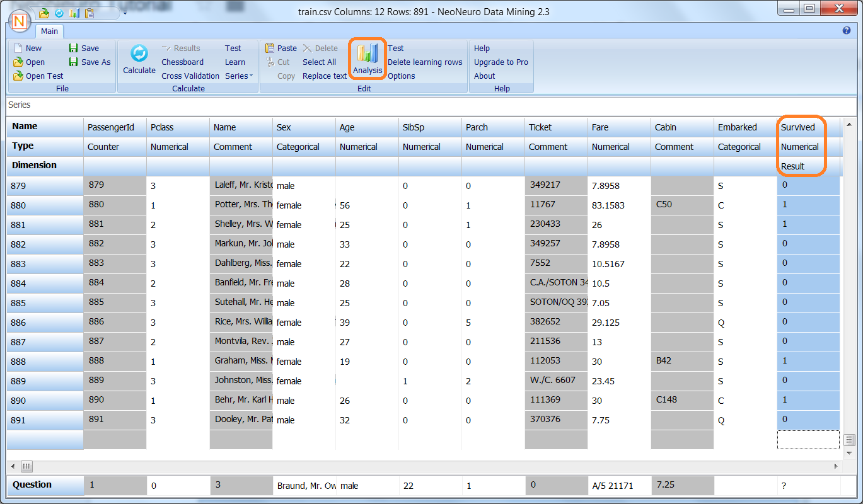Click the horizontal scrollbar thumb under the table
The height and width of the screenshot is (504, 863).
[26, 466]
